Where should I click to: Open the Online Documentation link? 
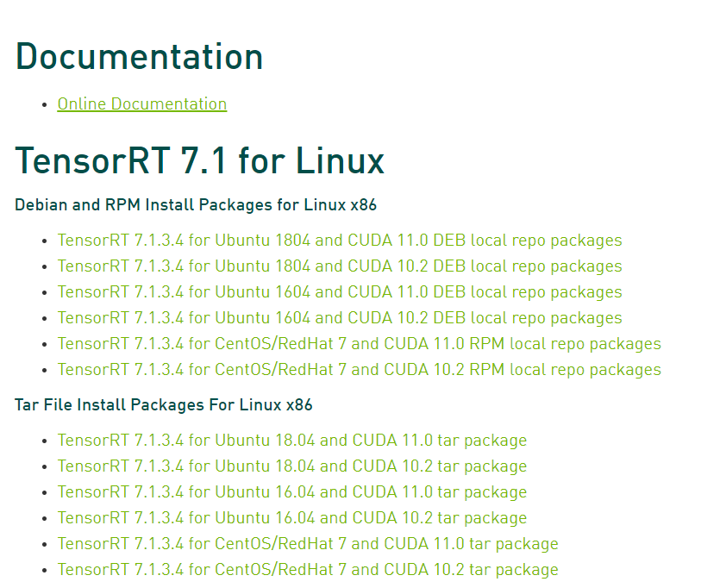pos(141,103)
